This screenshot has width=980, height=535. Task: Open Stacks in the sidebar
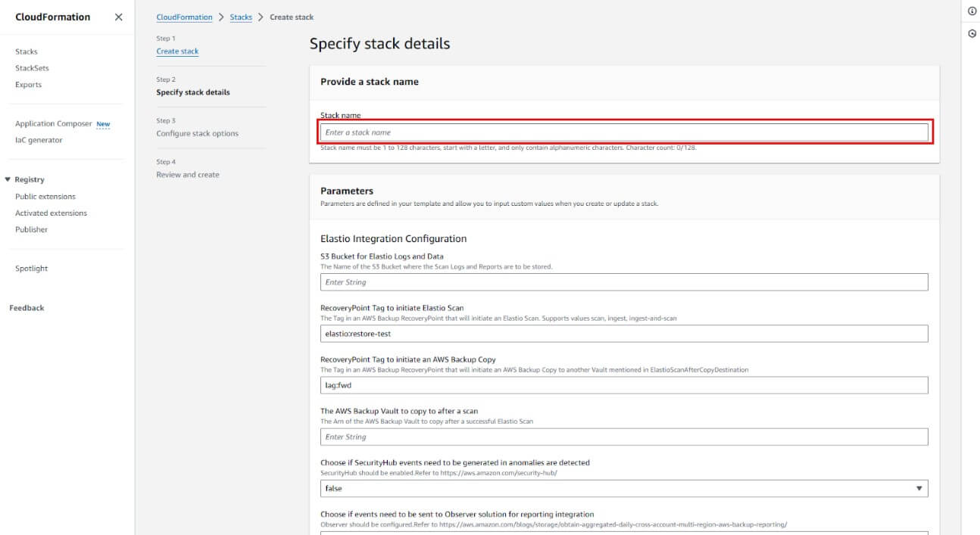point(27,51)
